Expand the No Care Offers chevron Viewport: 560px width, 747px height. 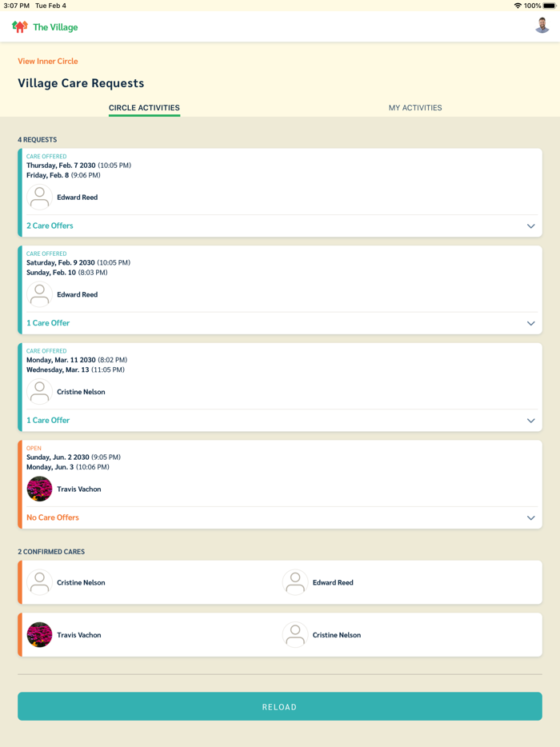(x=530, y=518)
